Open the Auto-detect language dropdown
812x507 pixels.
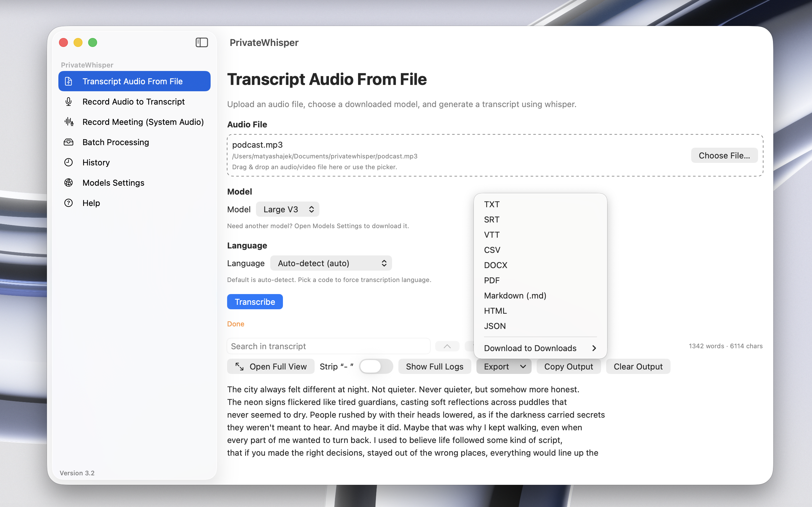(331, 263)
